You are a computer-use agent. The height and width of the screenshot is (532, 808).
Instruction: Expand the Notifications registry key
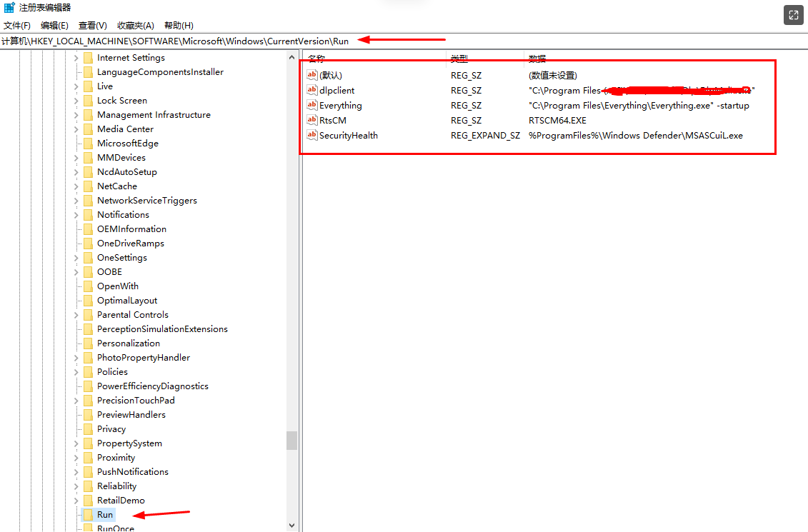(75, 214)
